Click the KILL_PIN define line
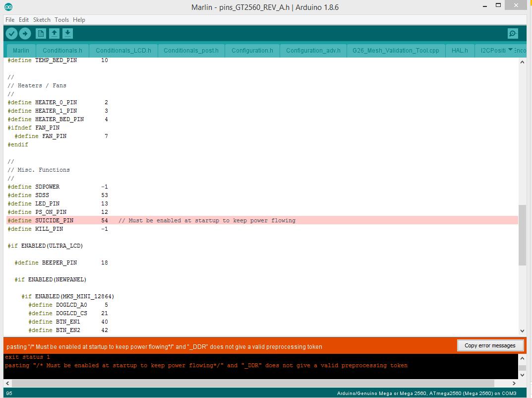The width and height of the screenshot is (532, 398). 58,229
